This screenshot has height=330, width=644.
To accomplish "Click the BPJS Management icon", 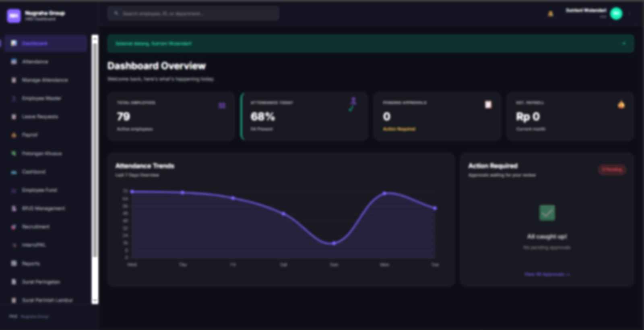I will (14, 208).
